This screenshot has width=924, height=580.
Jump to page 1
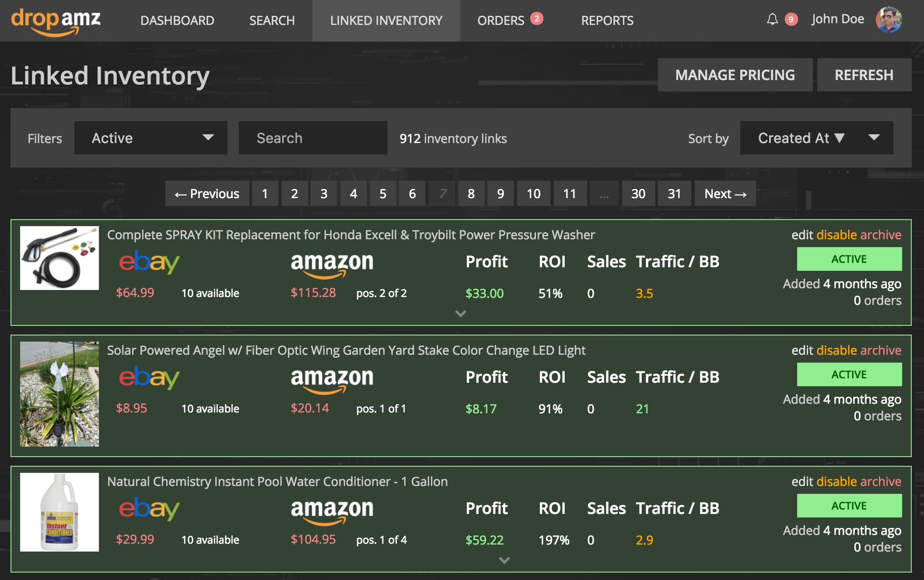265,193
